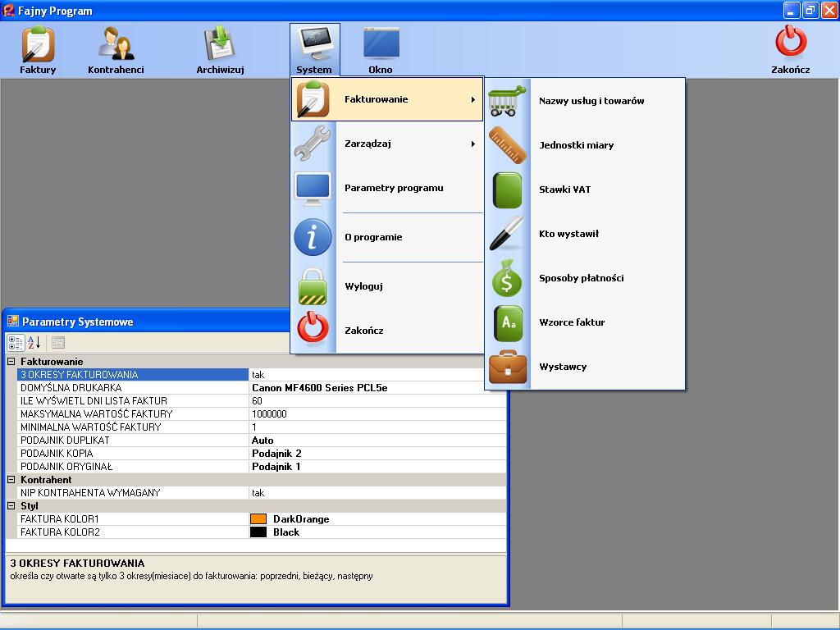Select the Jednostki miary ruler icon
The width and height of the screenshot is (840, 630).
click(x=508, y=145)
